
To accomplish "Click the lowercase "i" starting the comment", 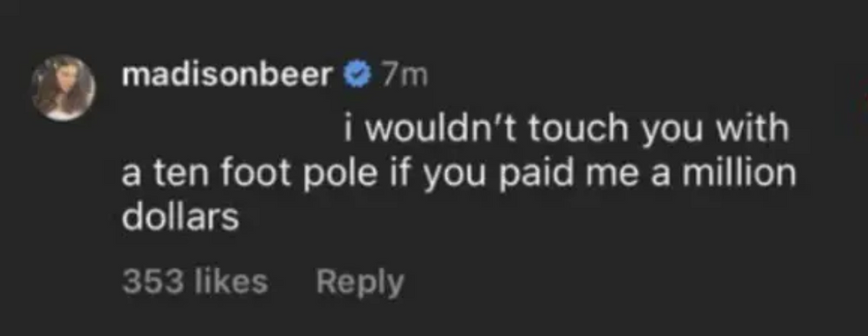I will click(347, 130).
